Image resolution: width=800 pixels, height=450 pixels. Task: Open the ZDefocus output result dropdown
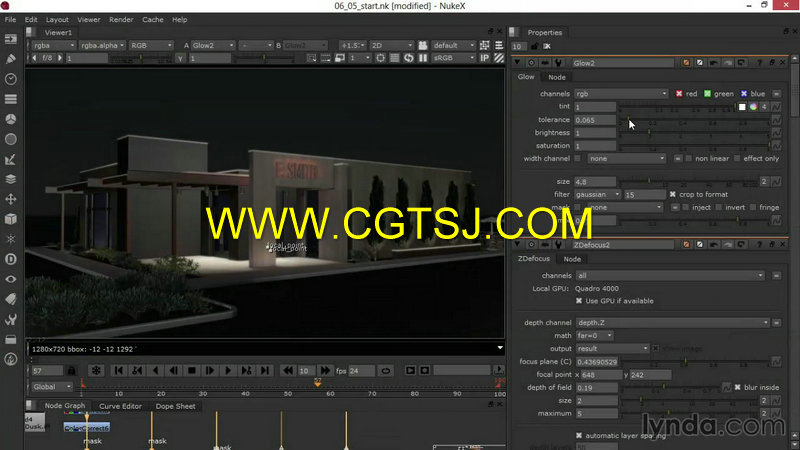(612, 348)
